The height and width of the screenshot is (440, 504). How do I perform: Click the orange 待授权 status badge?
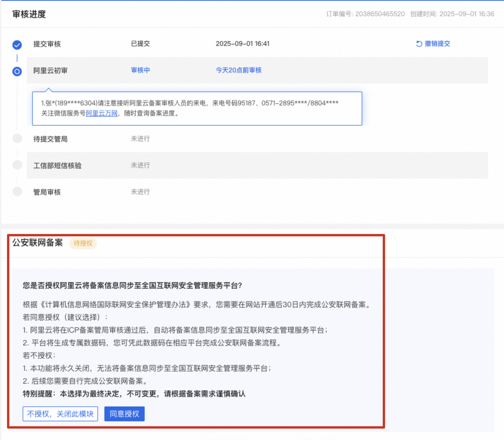click(83, 243)
